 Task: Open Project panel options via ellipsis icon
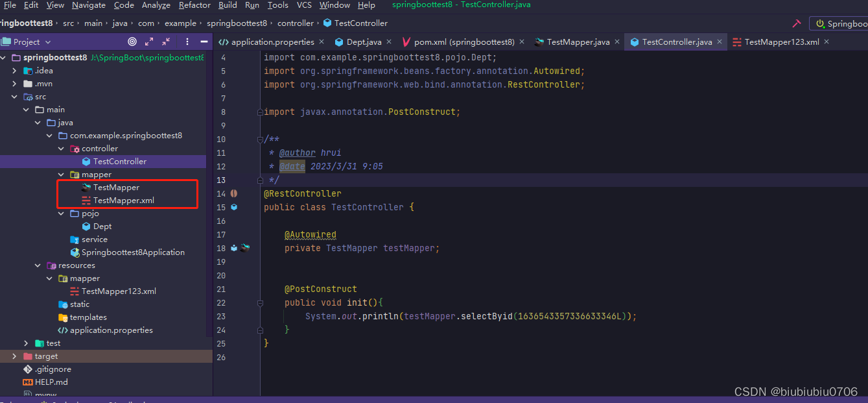click(x=187, y=42)
